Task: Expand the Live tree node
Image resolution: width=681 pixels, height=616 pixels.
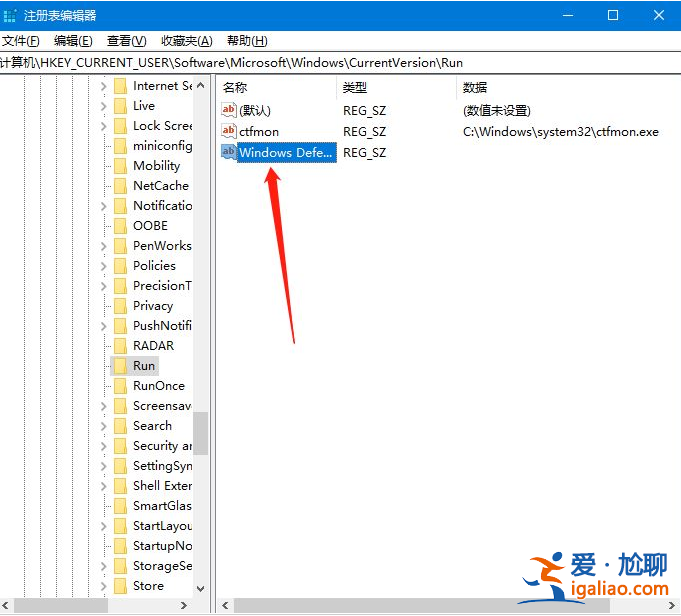Action: tap(103, 106)
